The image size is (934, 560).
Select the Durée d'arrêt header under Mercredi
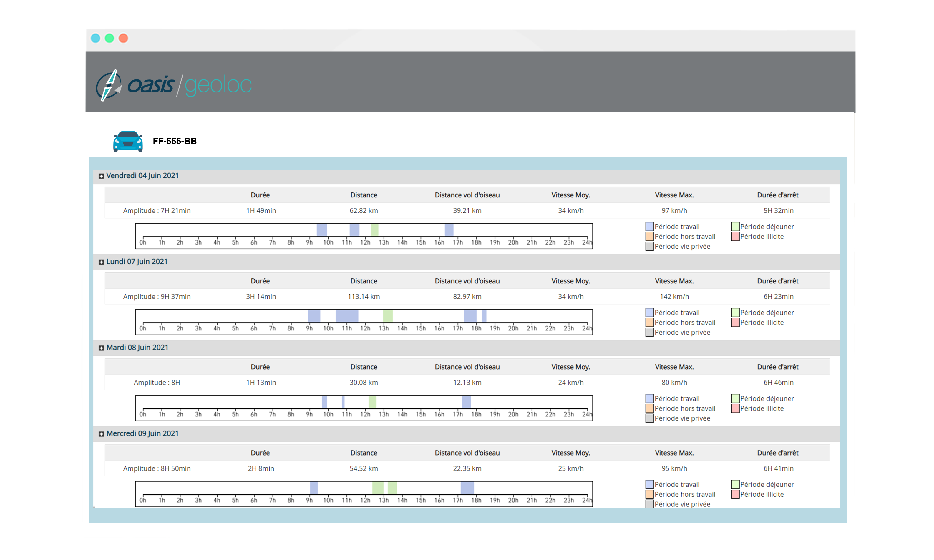click(x=777, y=453)
